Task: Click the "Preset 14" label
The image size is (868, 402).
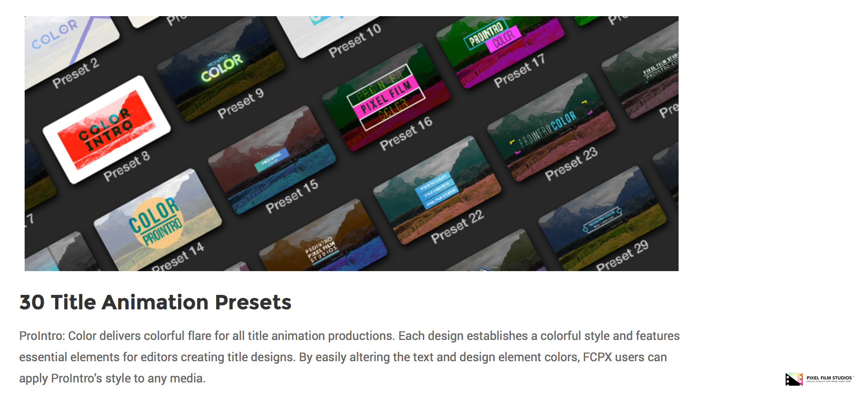Action: tap(178, 258)
